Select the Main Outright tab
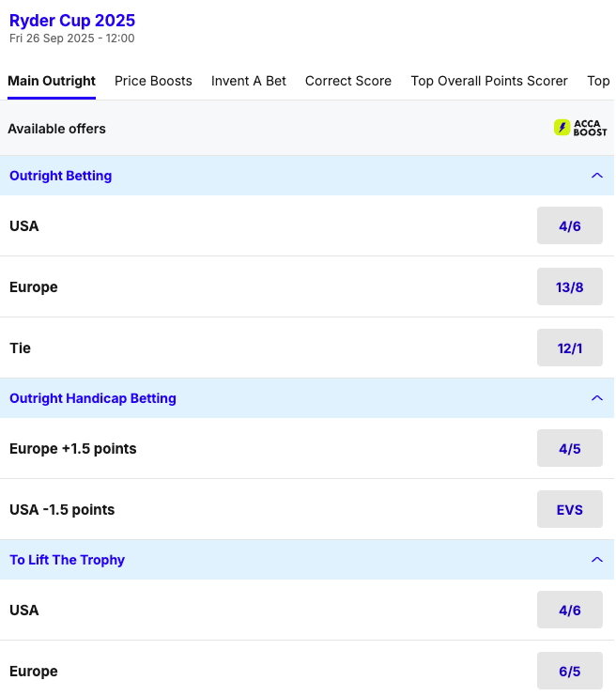The width and height of the screenshot is (616, 696). (52, 81)
